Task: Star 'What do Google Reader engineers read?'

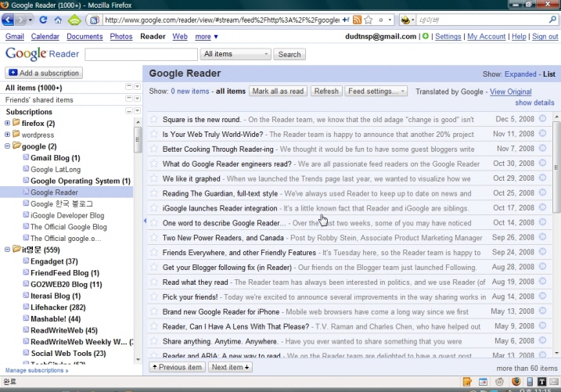Action: pos(154,164)
